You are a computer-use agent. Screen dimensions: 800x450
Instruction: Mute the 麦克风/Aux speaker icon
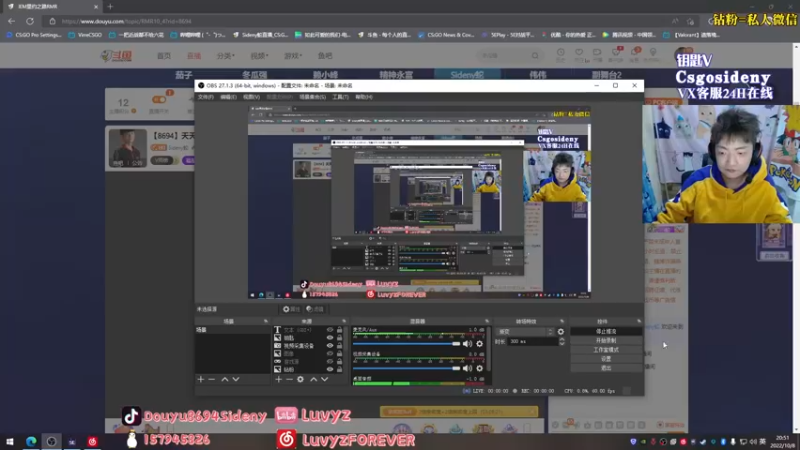pyautogui.click(x=467, y=344)
